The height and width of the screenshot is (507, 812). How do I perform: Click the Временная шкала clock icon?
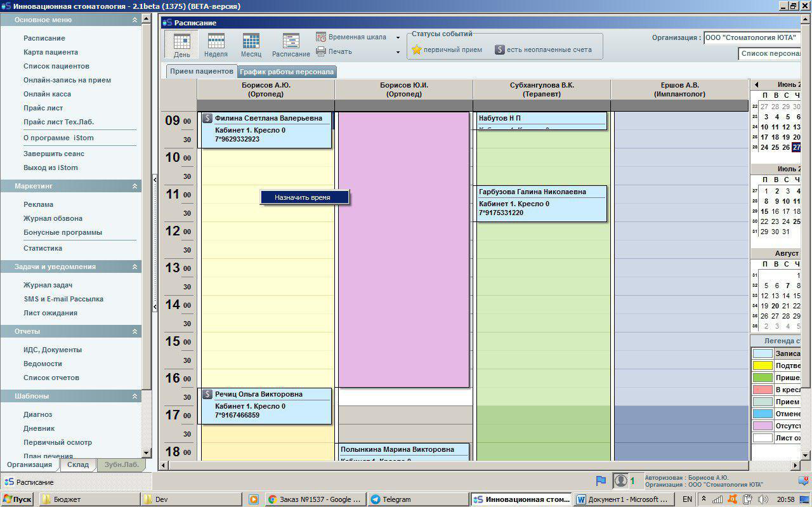point(321,37)
